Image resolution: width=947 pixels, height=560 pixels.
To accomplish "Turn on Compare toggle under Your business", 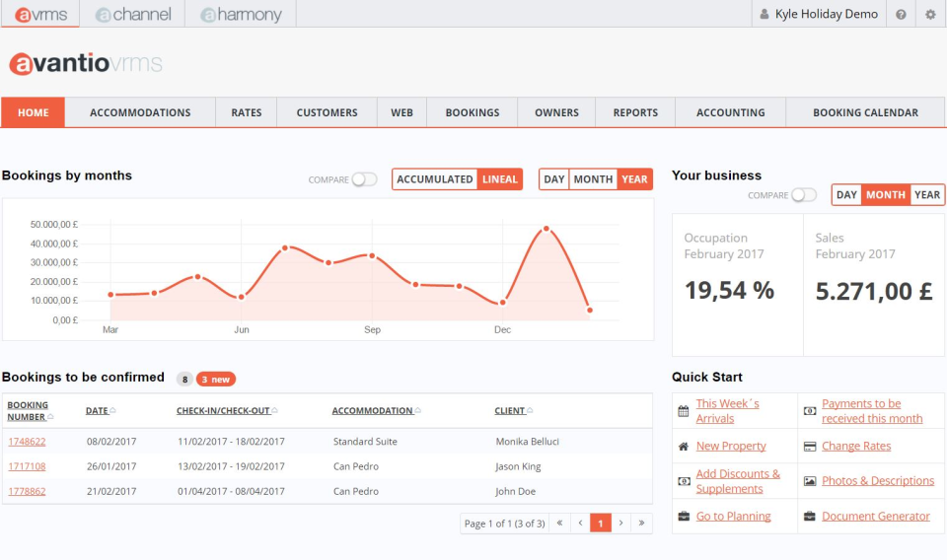I will pyautogui.click(x=804, y=195).
